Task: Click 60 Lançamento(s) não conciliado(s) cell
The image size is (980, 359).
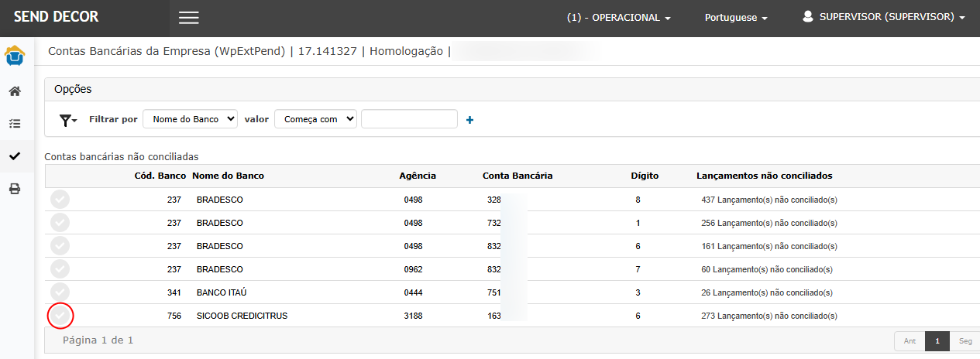Action: coord(767,269)
